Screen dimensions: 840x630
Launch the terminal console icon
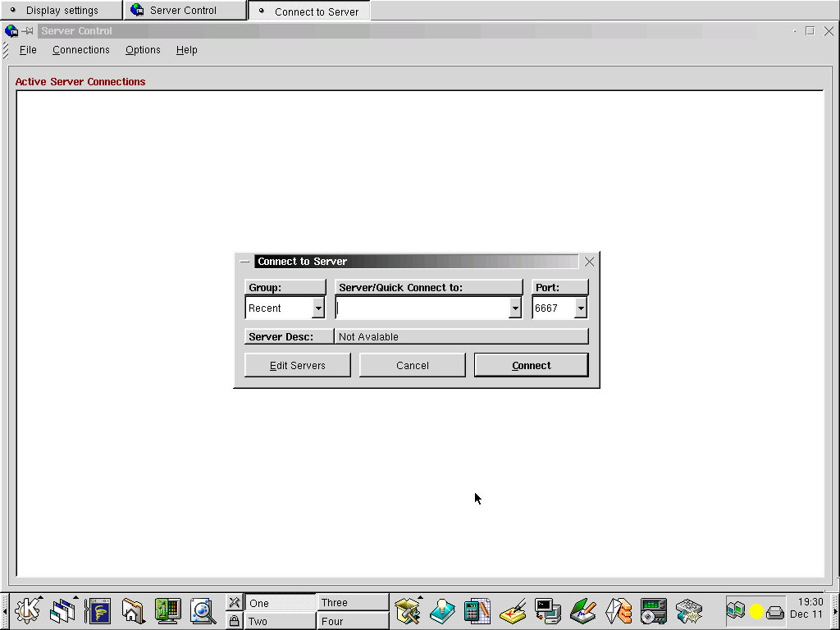pos(547,611)
